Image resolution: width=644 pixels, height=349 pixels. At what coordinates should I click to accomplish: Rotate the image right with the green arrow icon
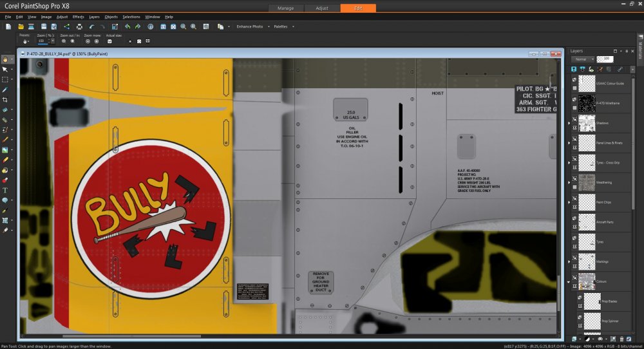click(138, 26)
